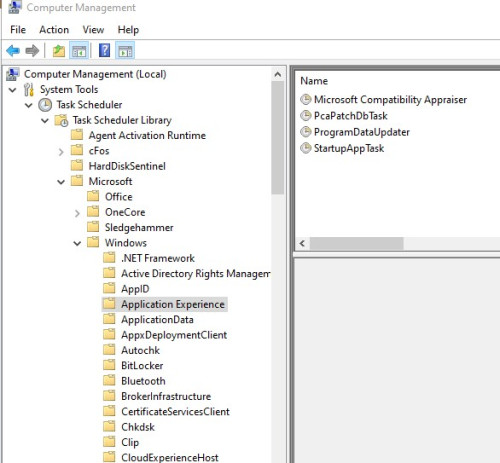500x463 pixels.
Task: Select the BitLocker folder in tree
Action: (142, 366)
